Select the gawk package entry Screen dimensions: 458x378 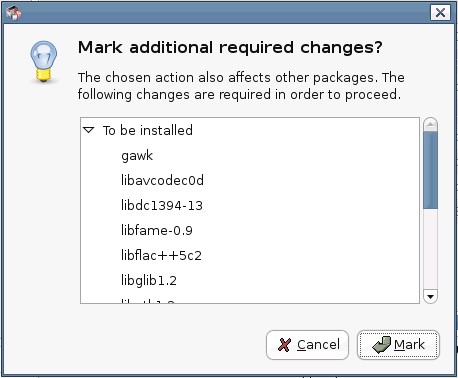point(137,156)
